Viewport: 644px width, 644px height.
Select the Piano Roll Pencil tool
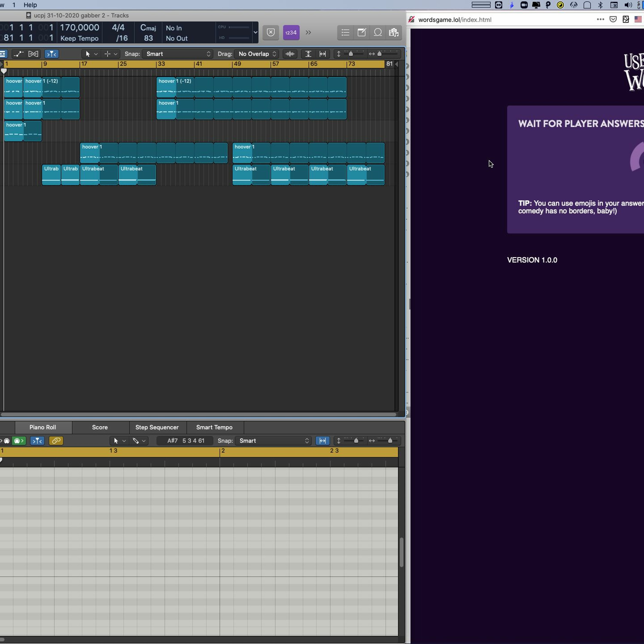[x=136, y=441]
